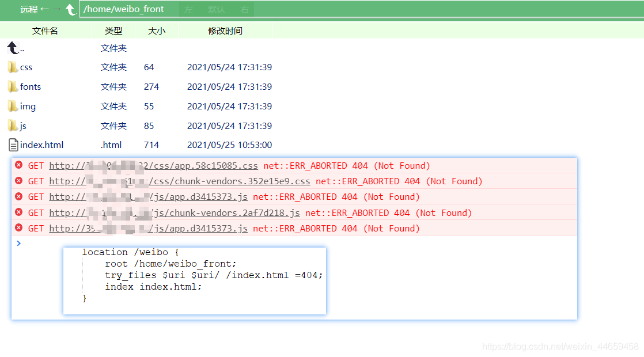Click the 'location /weibo {' config line

point(130,252)
